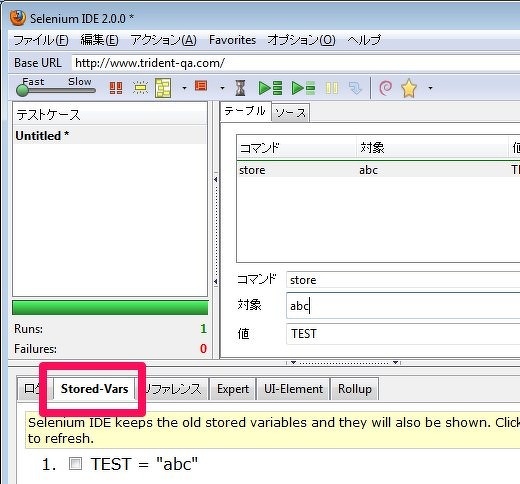
Task: Open the Expert tab
Action: [233, 389]
